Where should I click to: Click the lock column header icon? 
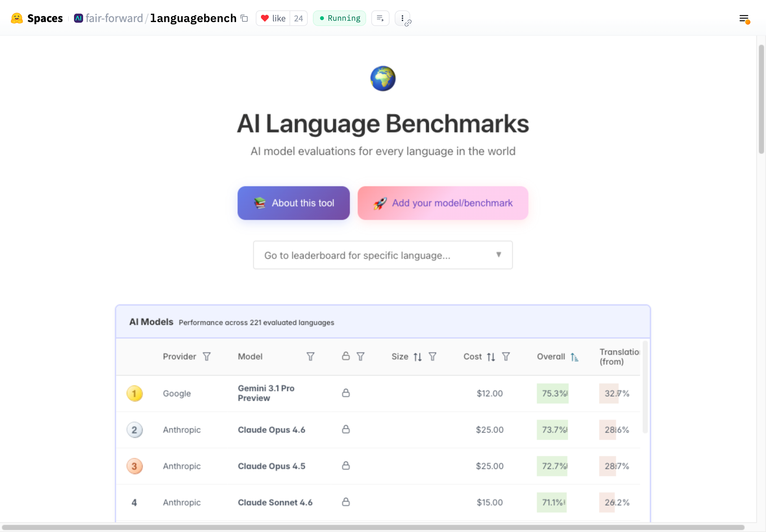[346, 356]
